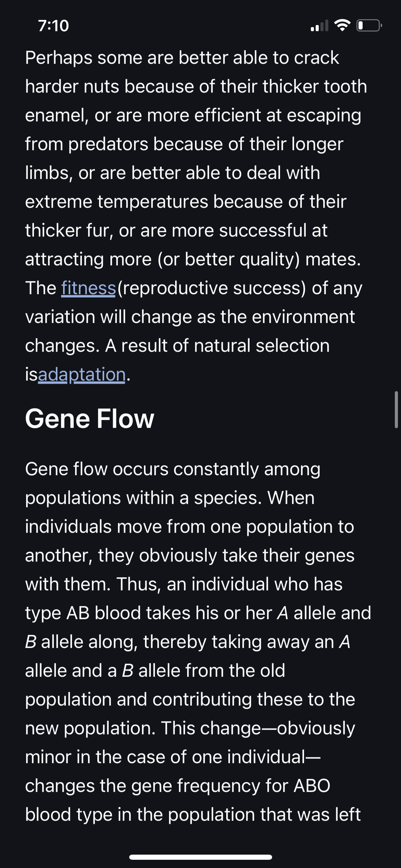The height and width of the screenshot is (868, 401).
Task: Tap the italic 'B' starting the allele line
Action: click(x=31, y=642)
